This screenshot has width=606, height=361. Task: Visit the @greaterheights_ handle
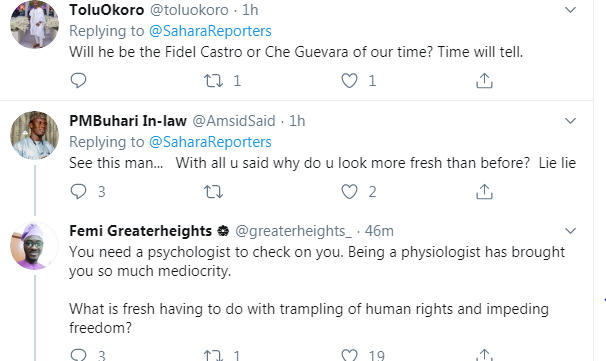click(x=293, y=231)
